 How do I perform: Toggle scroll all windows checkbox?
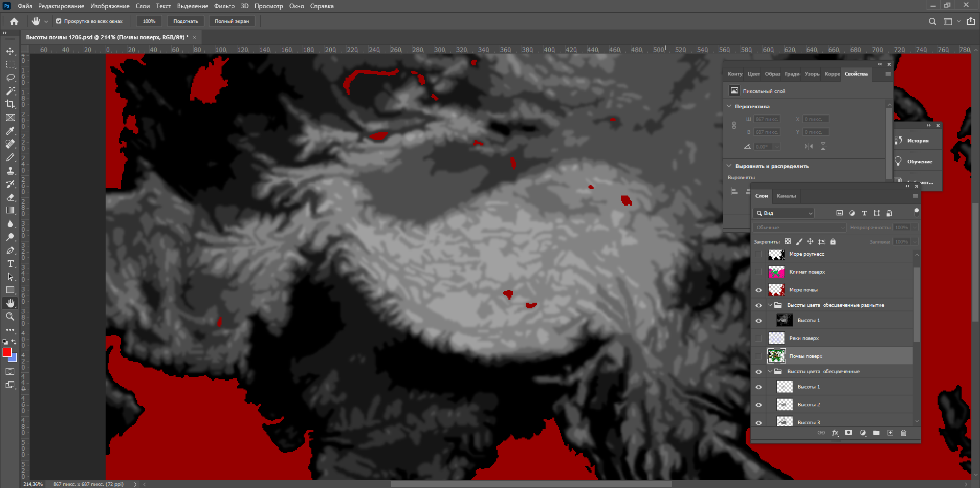click(59, 21)
